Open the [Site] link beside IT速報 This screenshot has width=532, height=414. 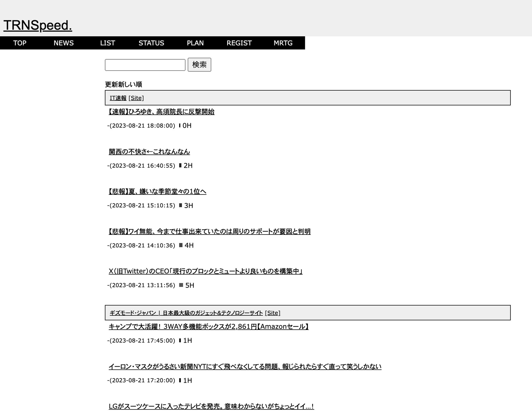click(136, 98)
